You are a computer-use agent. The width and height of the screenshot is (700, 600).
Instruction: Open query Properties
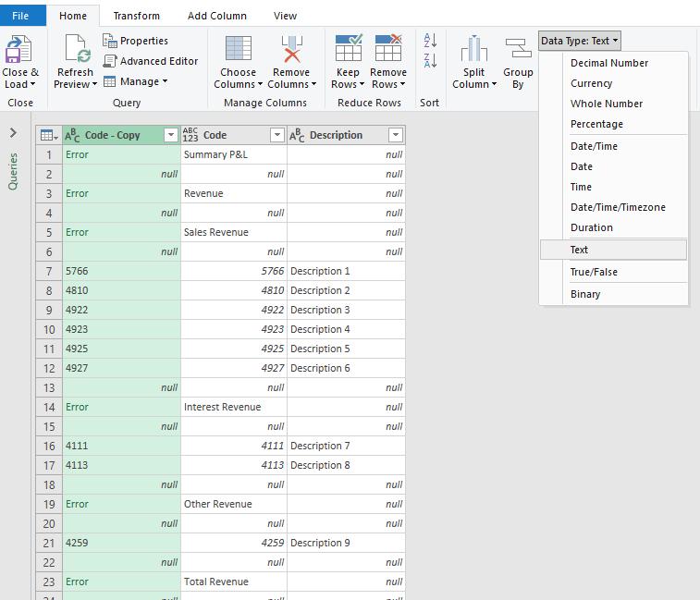(x=135, y=41)
